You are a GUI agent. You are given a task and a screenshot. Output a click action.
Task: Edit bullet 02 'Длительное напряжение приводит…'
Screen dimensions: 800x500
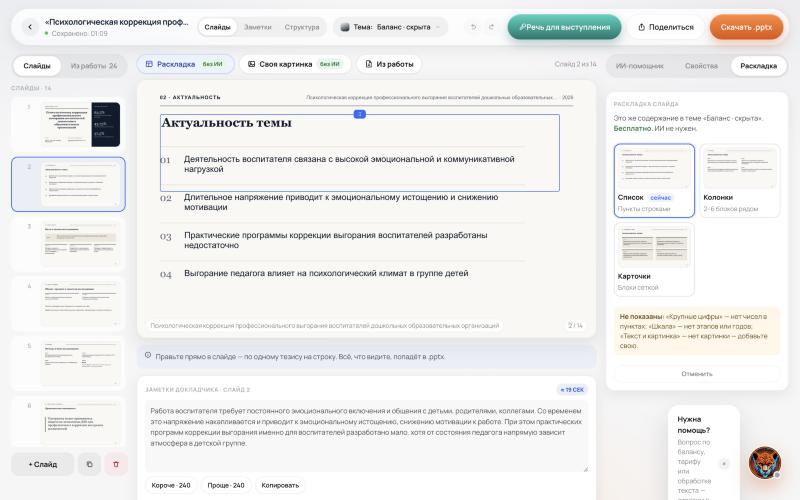tap(341, 202)
